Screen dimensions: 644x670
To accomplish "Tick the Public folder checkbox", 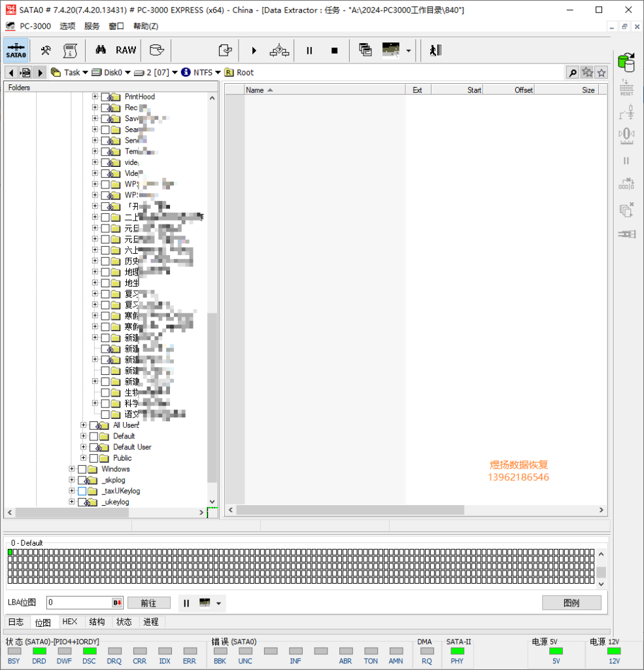I will 94,458.
